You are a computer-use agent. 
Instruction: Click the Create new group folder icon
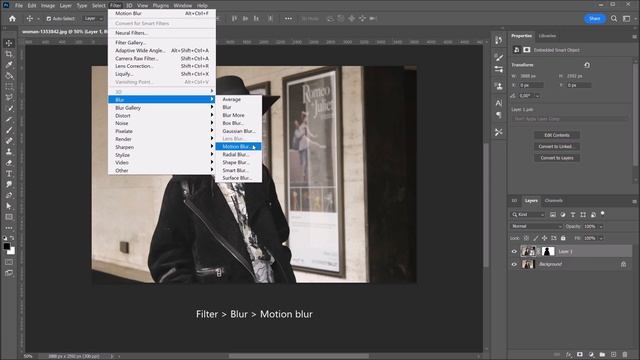tap(602, 355)
